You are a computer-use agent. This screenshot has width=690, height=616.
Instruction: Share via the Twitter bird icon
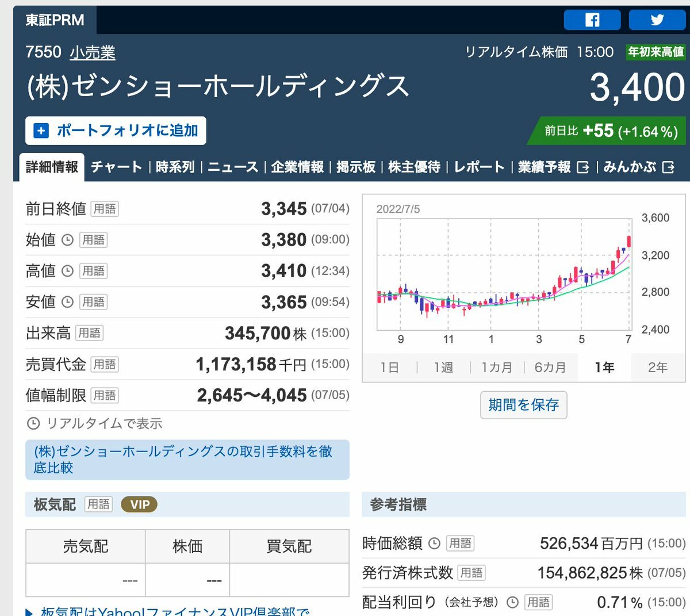click(x=657, y=20)
